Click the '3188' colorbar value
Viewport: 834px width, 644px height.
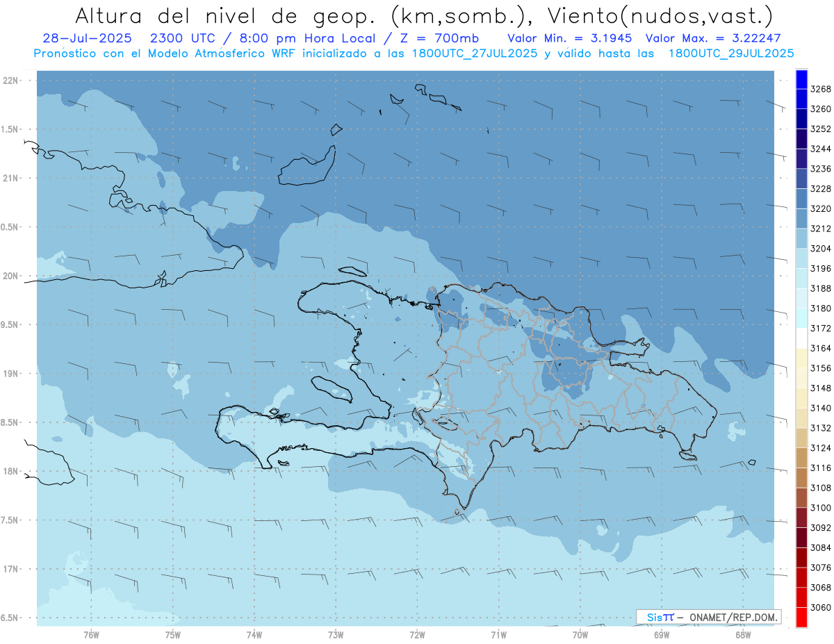(x=820, y=288)
